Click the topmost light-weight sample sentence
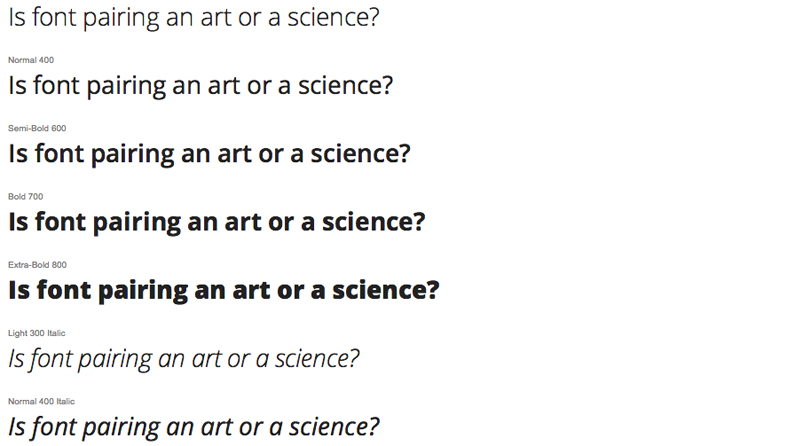This screenshot has height=446, width=795. (x=194, y=18)
